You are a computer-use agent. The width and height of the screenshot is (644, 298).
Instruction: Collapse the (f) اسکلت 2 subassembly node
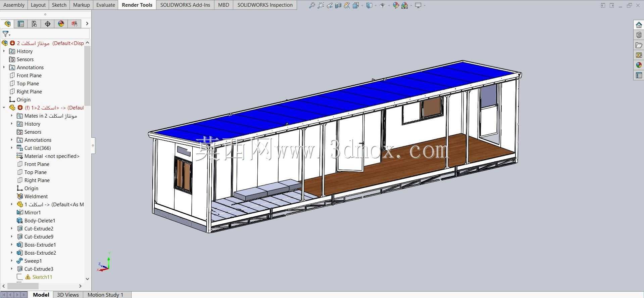(x=4, y=108)
